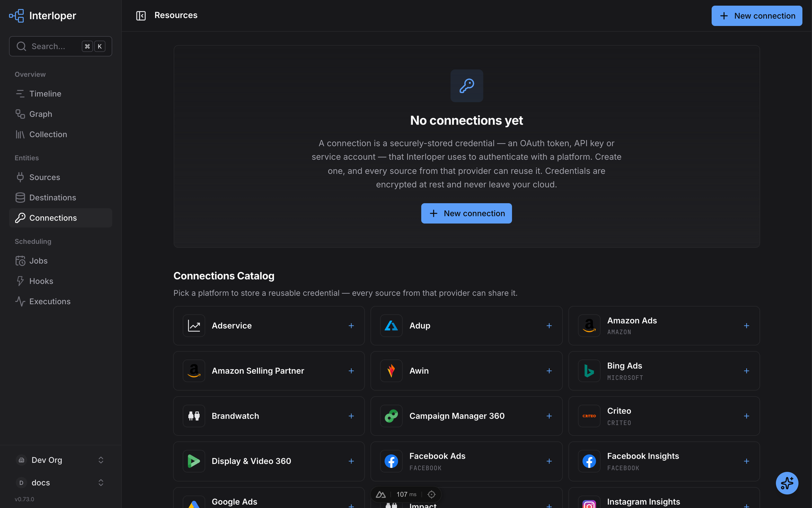Select Connections in the sidebar
Viewport: 812px width, 508px height.
pyautogui.click(x=61, y=218)
